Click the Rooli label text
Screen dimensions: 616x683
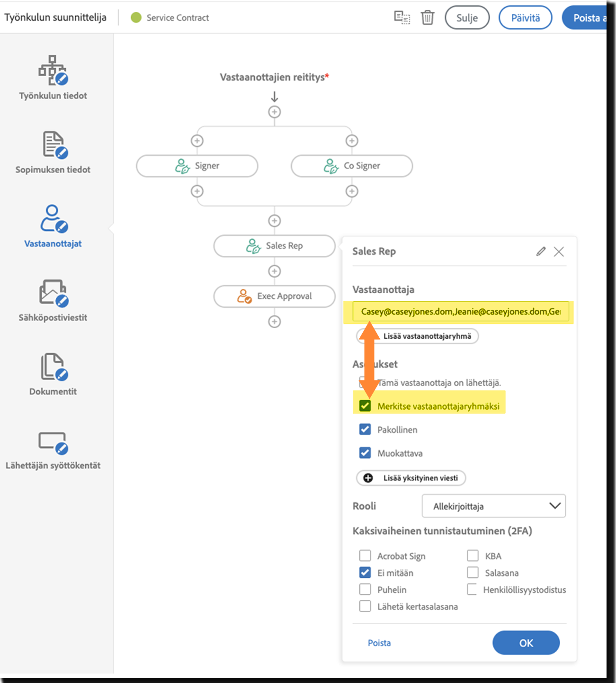click(364, 506)
